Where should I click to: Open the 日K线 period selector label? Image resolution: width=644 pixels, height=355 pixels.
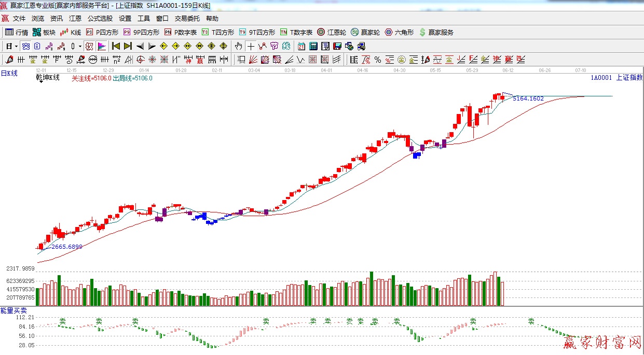(x=9, y=74)
